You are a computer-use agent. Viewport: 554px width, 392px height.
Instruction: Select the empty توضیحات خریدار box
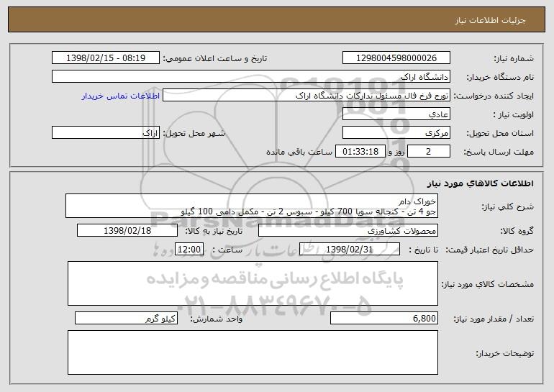(x=253, y=352)
